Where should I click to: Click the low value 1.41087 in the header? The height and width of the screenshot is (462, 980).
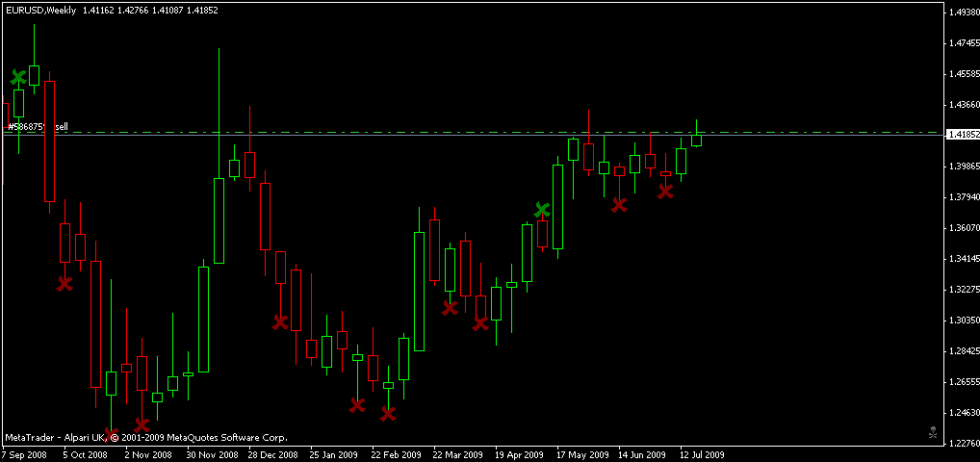coord(168,10)
